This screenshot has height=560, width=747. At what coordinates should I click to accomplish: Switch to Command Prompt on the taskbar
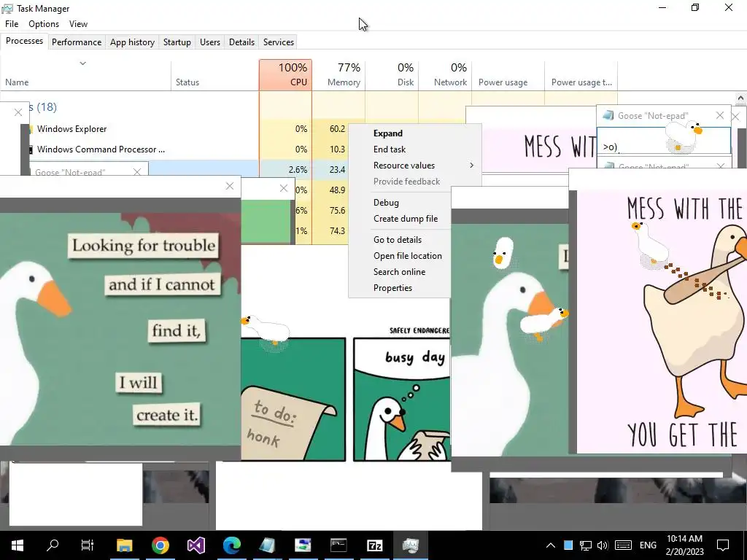[x=338, y=545]
